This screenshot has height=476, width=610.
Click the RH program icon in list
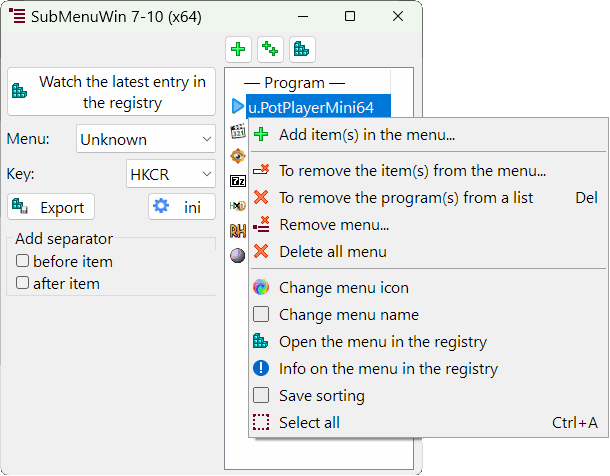(x=237, y=231)
